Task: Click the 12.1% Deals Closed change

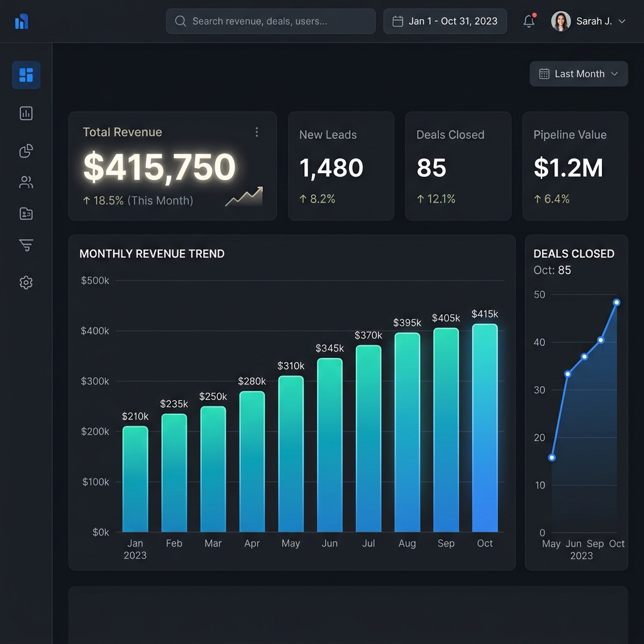Action: [x=436, y=199]
